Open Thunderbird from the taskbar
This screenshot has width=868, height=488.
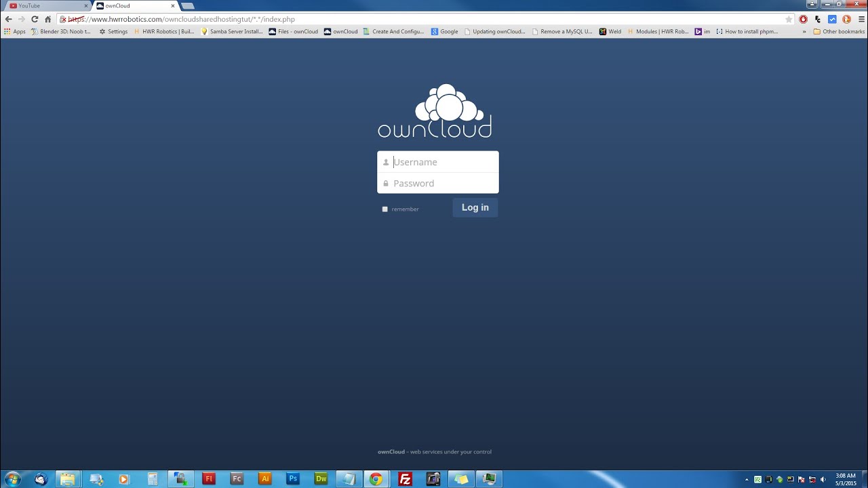pyautogui.click(x=41, y=479)
